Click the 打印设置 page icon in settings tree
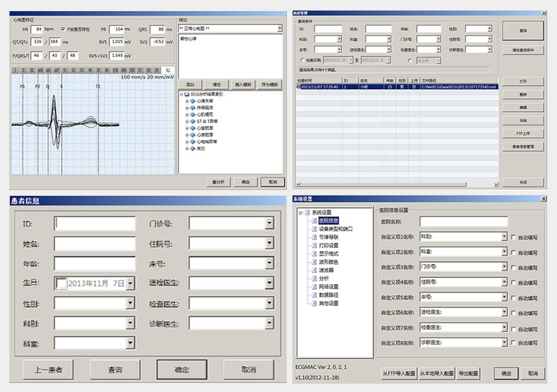Viewport: 557px width, 392px height. pos(314,245)
